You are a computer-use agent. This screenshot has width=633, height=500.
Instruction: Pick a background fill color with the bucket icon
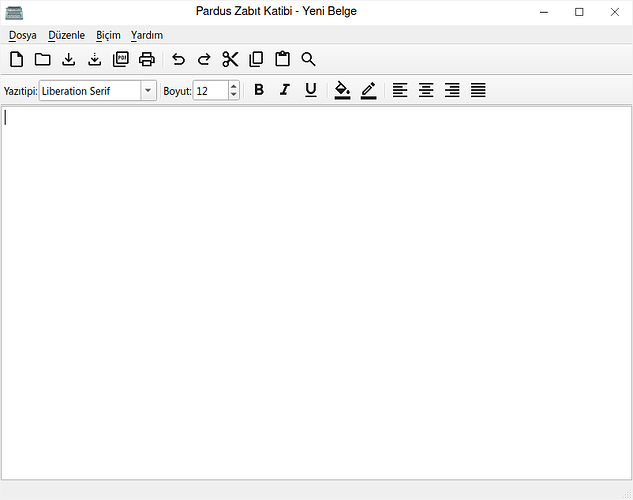342,90
